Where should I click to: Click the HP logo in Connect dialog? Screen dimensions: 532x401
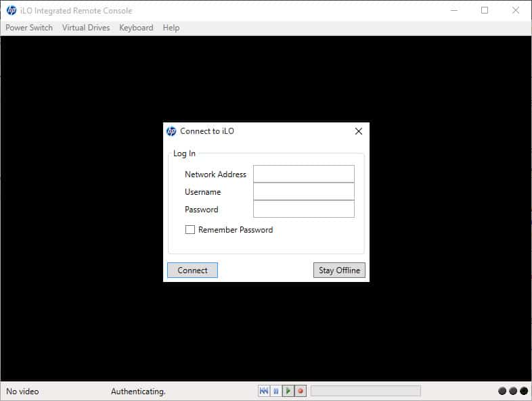pyautogui.click(x=171, y=131)
